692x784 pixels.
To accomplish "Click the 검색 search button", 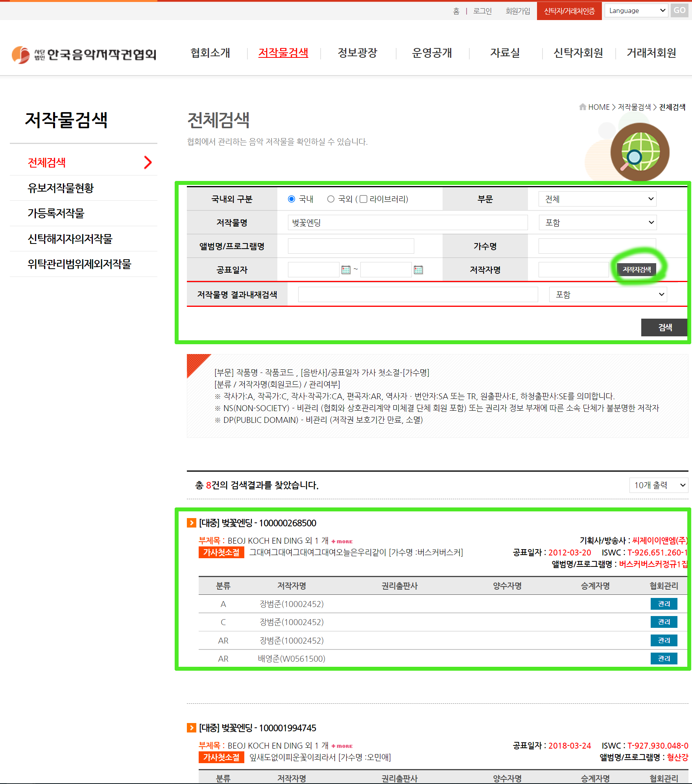I will (664, 327).
